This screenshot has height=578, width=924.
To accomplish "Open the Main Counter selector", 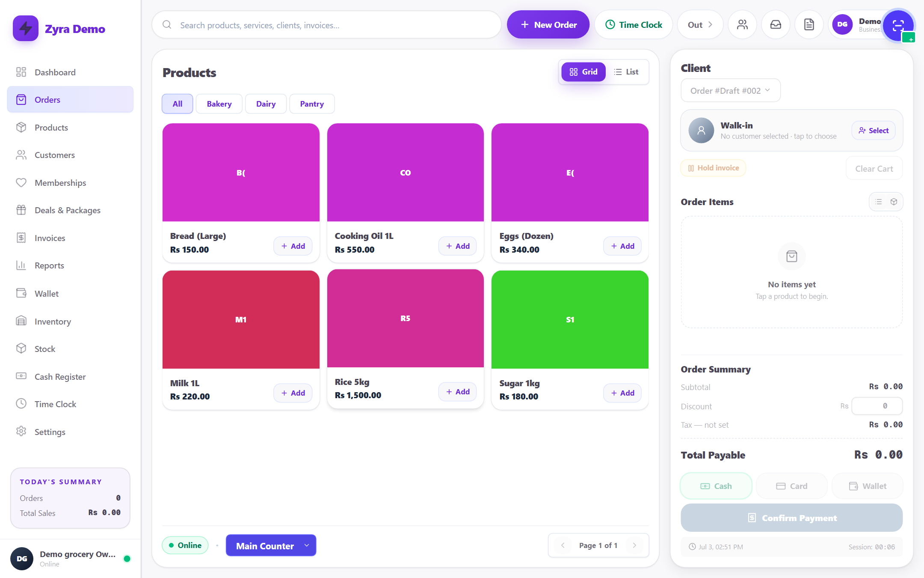I will coord(271,545).
